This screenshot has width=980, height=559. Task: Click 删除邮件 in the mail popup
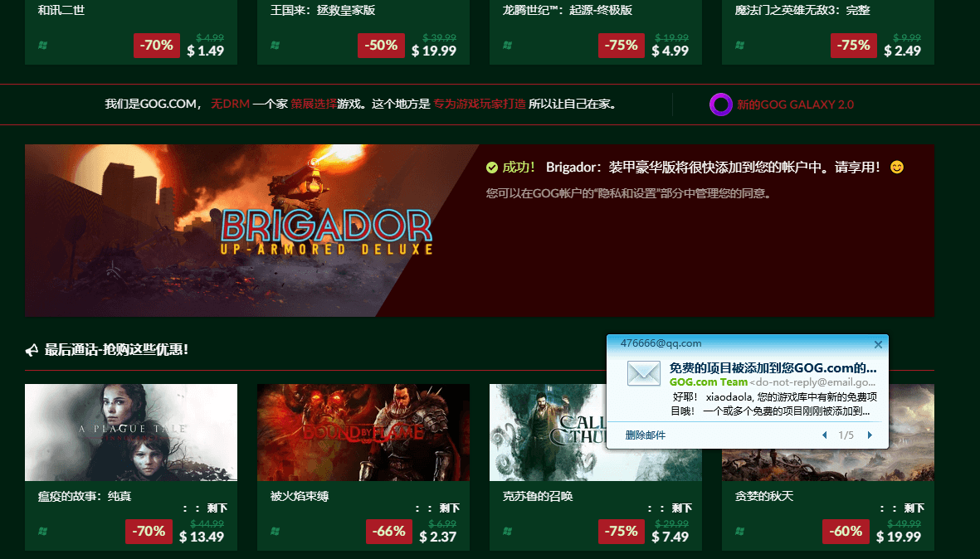click(645, 435)
